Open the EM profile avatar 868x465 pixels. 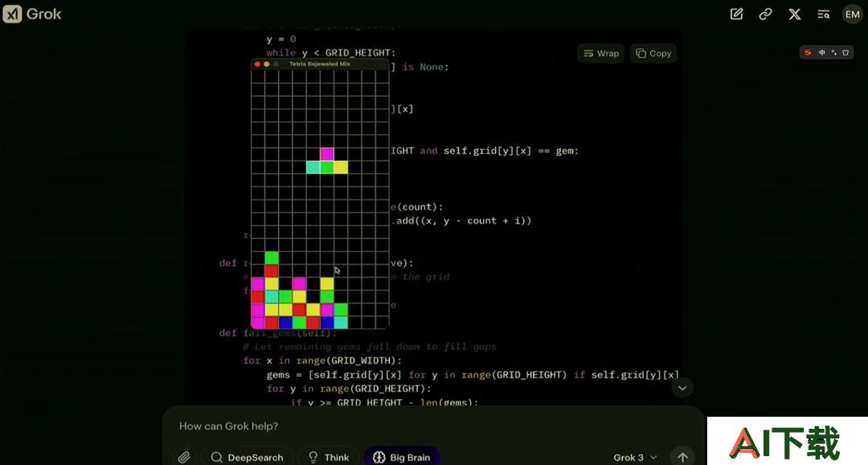click(x=853, y=14)
